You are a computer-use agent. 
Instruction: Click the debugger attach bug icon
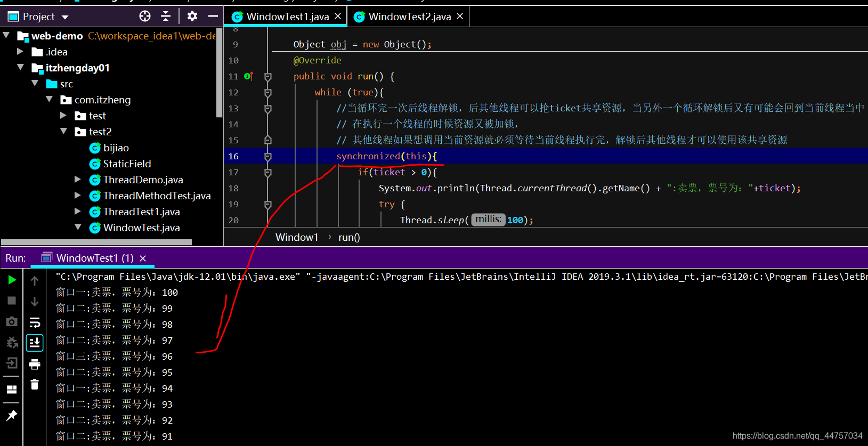coord(12,342)
